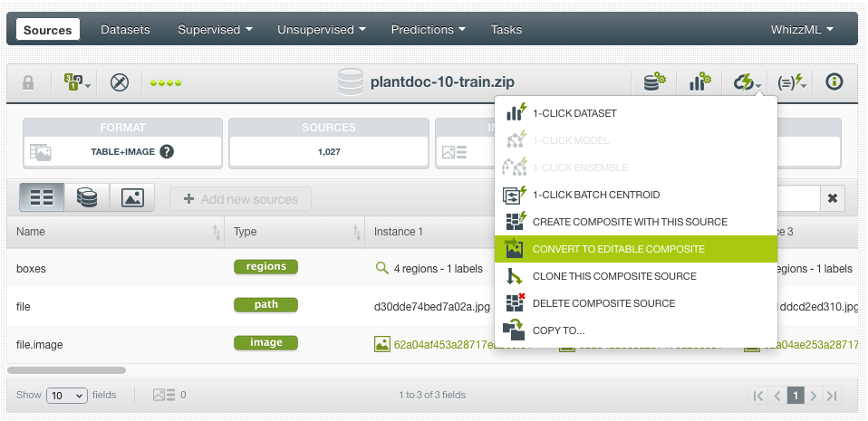This screenshot has height=421, width=868.
Task: Open the WhizzML dropdown menu
Action: pos(801,30)
